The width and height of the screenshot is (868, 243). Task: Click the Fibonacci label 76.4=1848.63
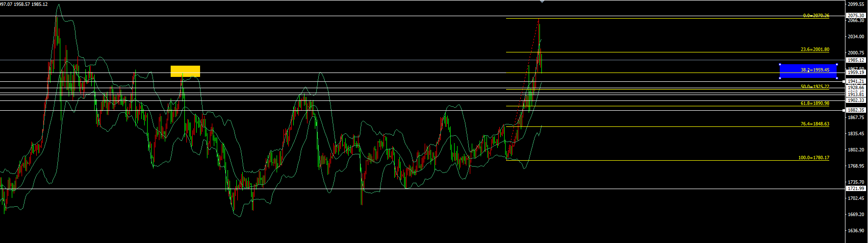click(815, 124)
